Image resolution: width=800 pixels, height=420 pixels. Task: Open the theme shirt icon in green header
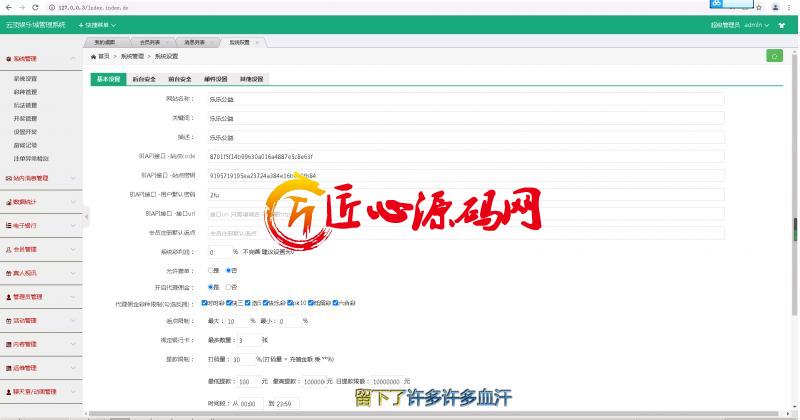782,25
